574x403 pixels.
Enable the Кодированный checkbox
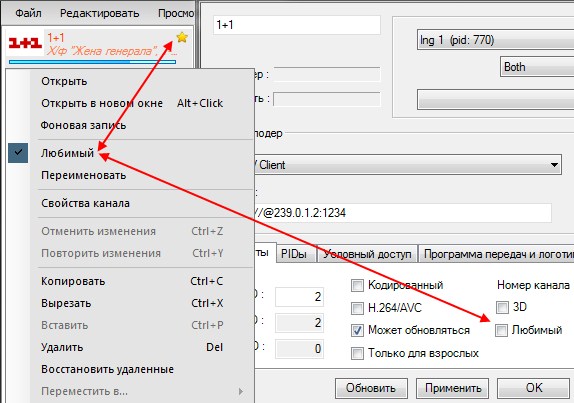tap(357, 285)
